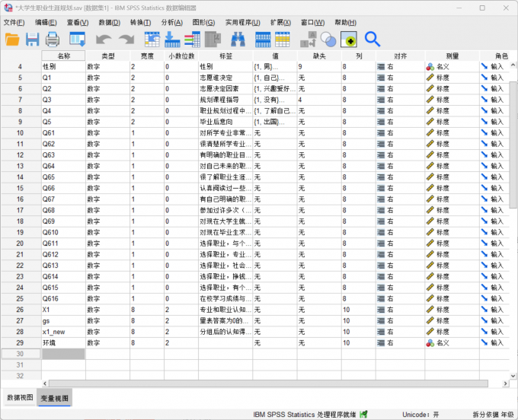The height and width of the screenshot is (420, 518).
Task: Click the blue magnifier Search icon
Action: tap(373, 40)
